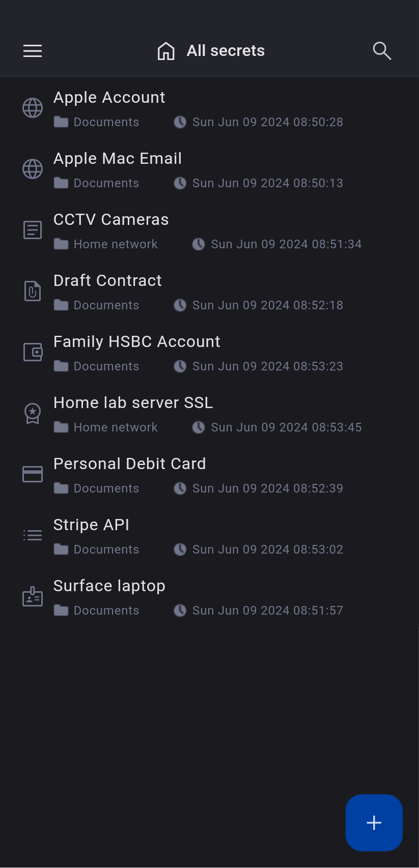
Task: Click the ID badge icon for Surface laptop
Action: [x=33, y=596]
